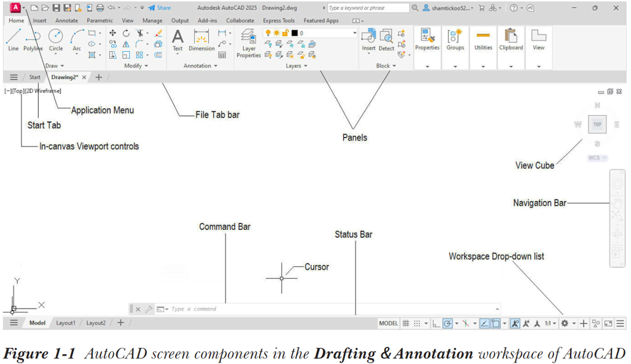Expand the Block panel dropdown
This screenshot has width=631, height=364.
386,65
